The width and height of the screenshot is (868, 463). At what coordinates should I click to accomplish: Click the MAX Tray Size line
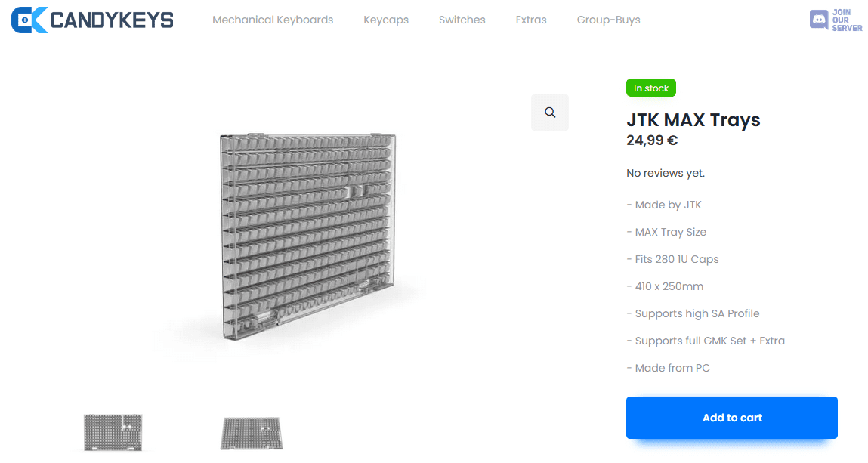(x=666, y=232)
